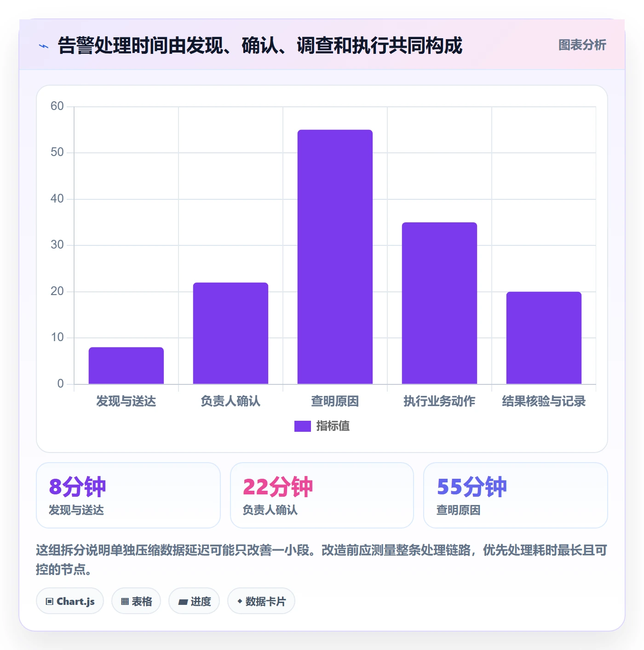Click the y-axis value 30

pyautogui.click(x=57, y=245)
